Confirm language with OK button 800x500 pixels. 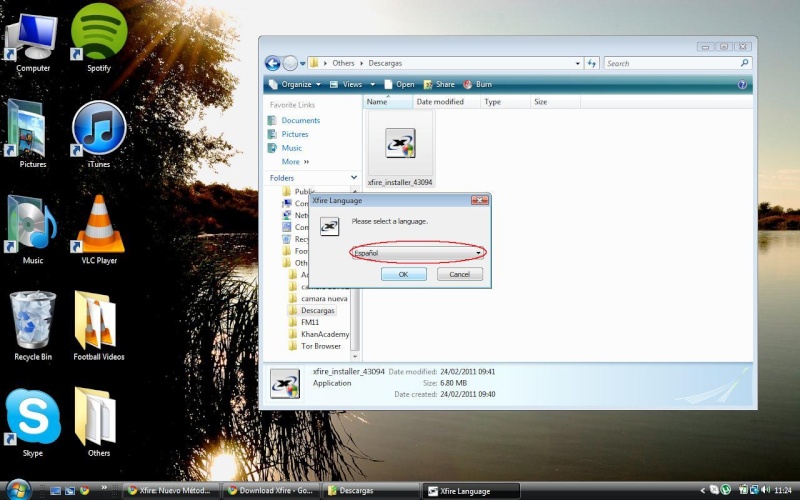(x=404, y=274)
